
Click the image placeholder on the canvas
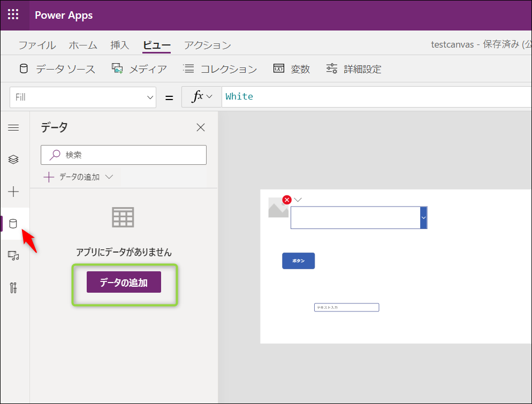pos(278,208)
